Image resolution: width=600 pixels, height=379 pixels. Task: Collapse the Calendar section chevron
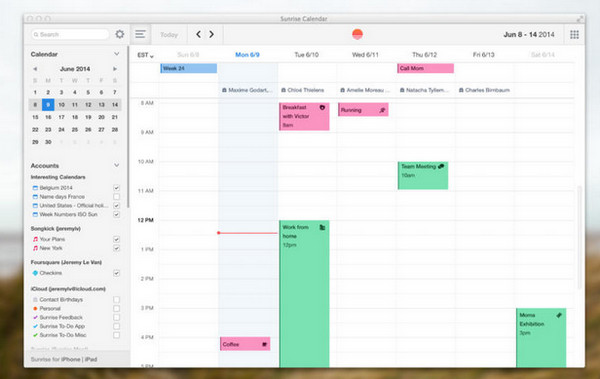tap(117, 54)
